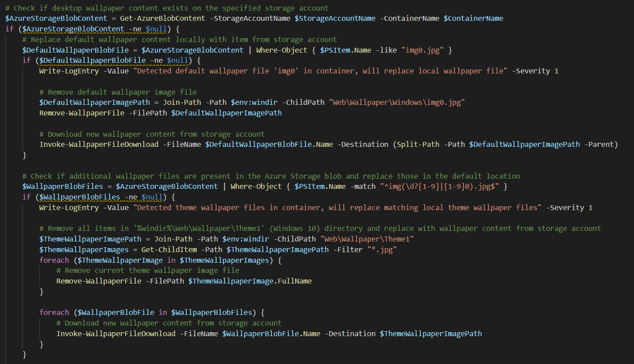
Task: Click the "img0.jpg" string
Action: coord(423,50)
